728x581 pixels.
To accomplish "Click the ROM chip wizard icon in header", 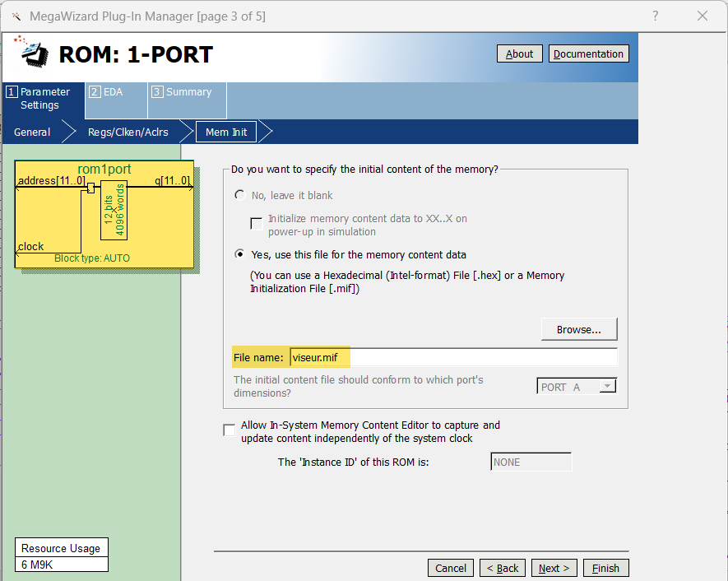I will click(x=31, y=52).
